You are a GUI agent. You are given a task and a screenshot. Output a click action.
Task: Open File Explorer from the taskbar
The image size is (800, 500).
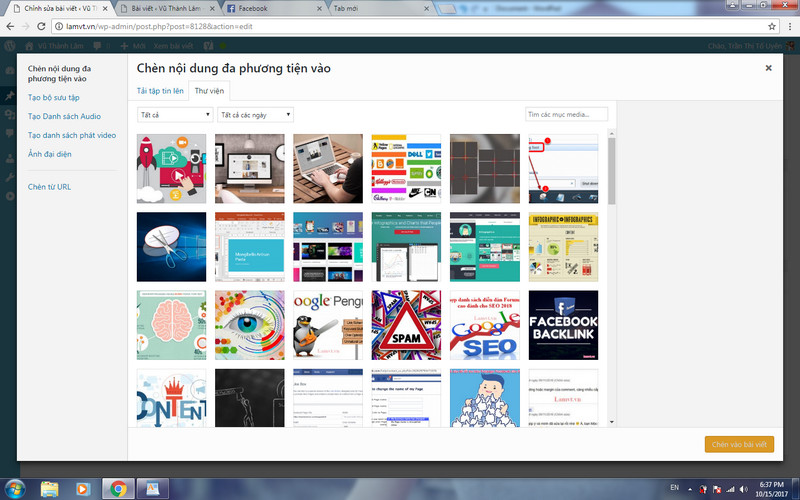(x=49, y=489)
